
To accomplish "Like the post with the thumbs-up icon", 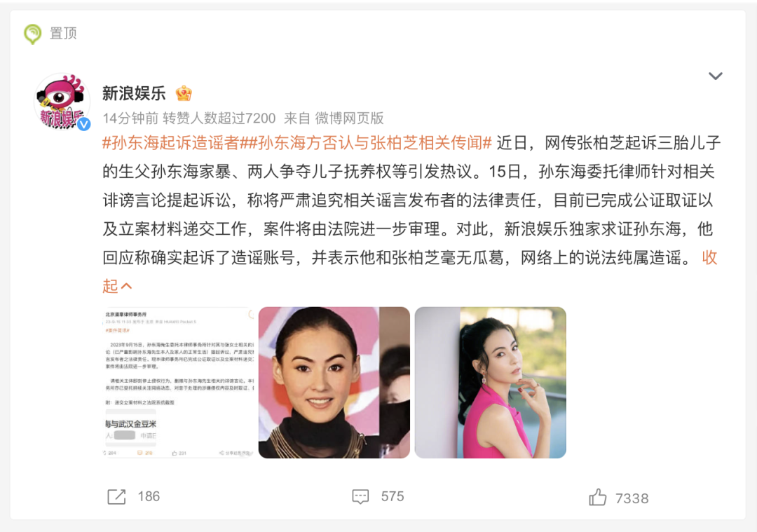I will 597,497.
